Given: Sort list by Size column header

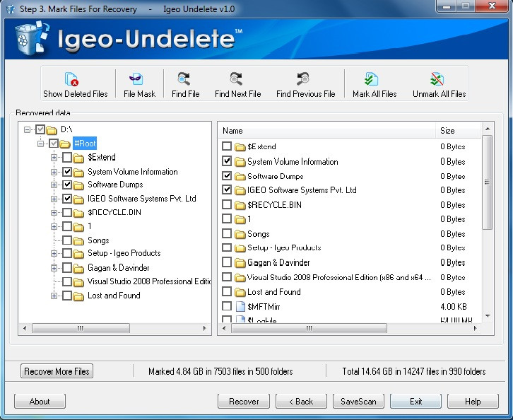Looking at the screenshot, I should (459, 131).
